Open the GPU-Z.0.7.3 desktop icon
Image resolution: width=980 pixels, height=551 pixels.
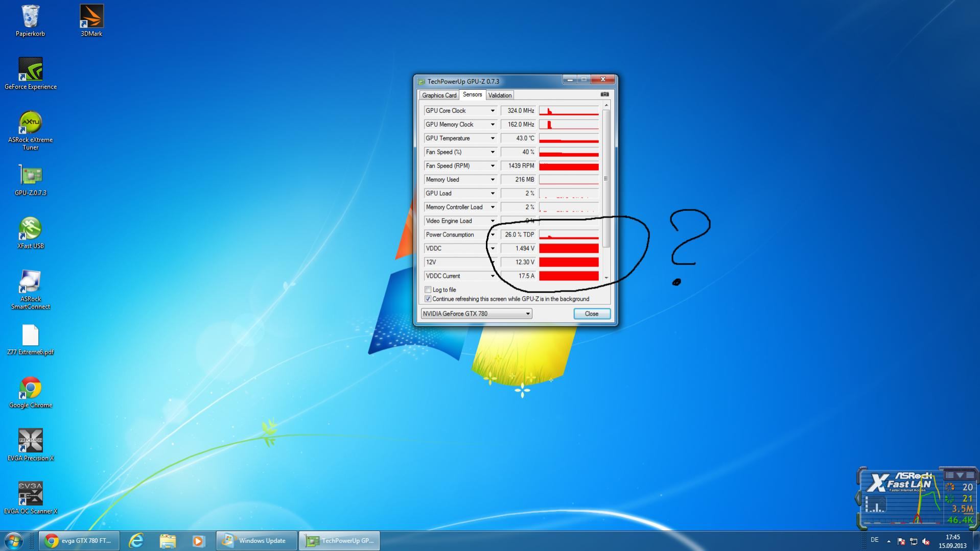point(31,180)
